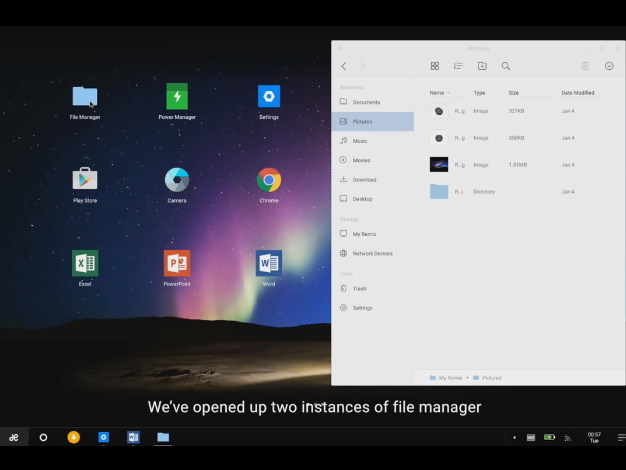Click the file manager titlebar back arrow

tap(339, 48)
